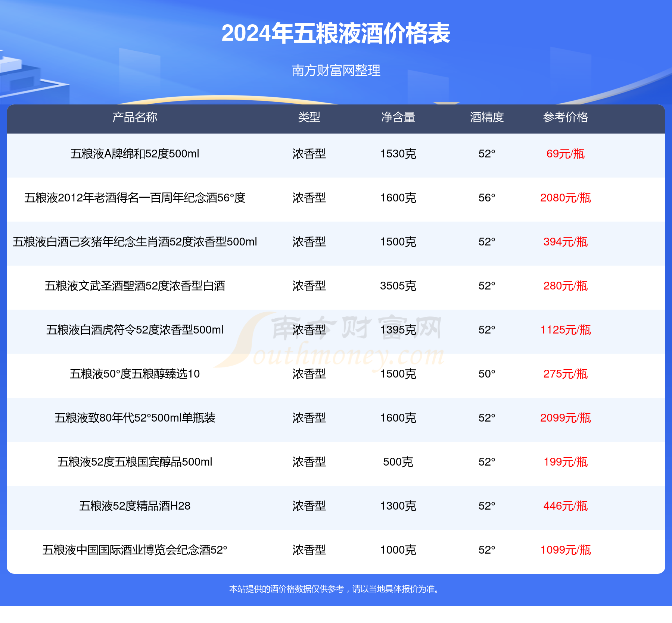This screenshot has width=672, height=623.
Task: Select product 五粮液白酒虎符令52度浓香型500ml
Action: coord(135,330)
